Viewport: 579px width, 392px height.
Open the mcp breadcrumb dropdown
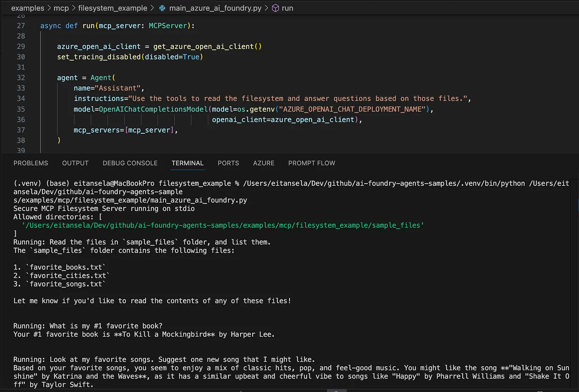tap(61, 8)
